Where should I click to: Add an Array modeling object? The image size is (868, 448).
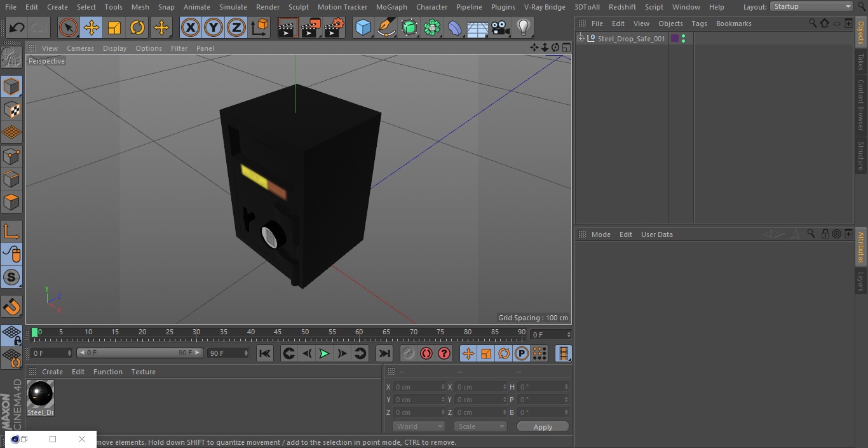(432, 27)
